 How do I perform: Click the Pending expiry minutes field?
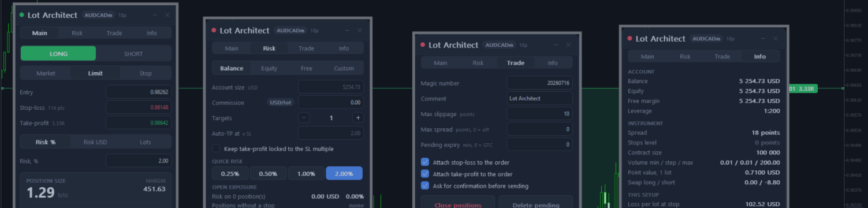540,144
